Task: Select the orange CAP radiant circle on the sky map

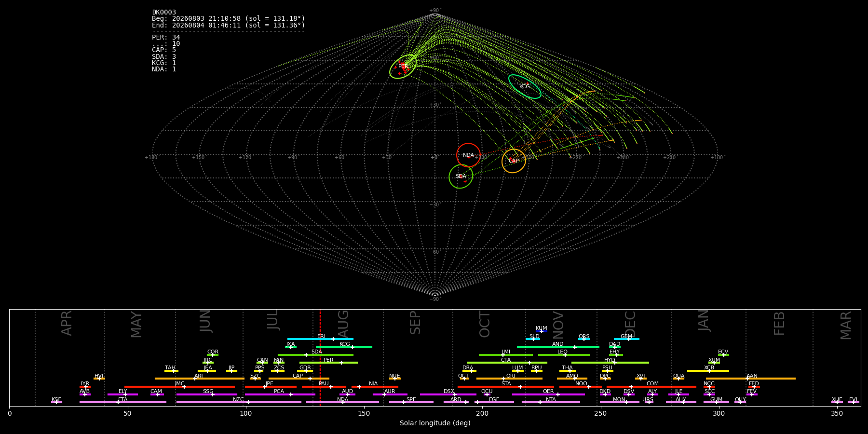Action: click(x=514, y=161)
